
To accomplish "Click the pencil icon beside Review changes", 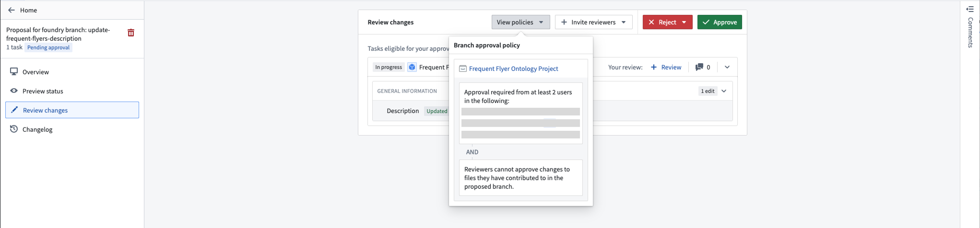I will 14,110.
